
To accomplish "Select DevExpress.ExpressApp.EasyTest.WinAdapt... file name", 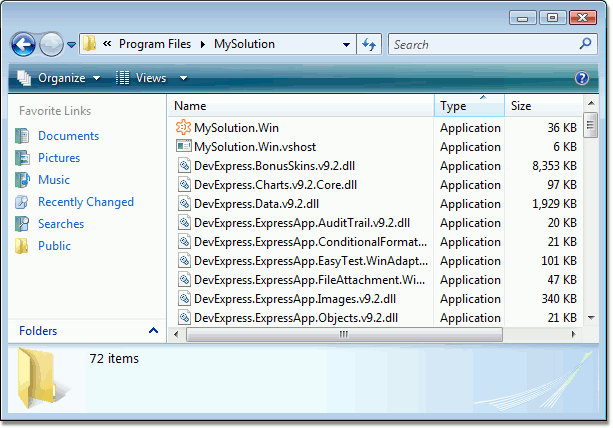I will (x=311, y=261).
